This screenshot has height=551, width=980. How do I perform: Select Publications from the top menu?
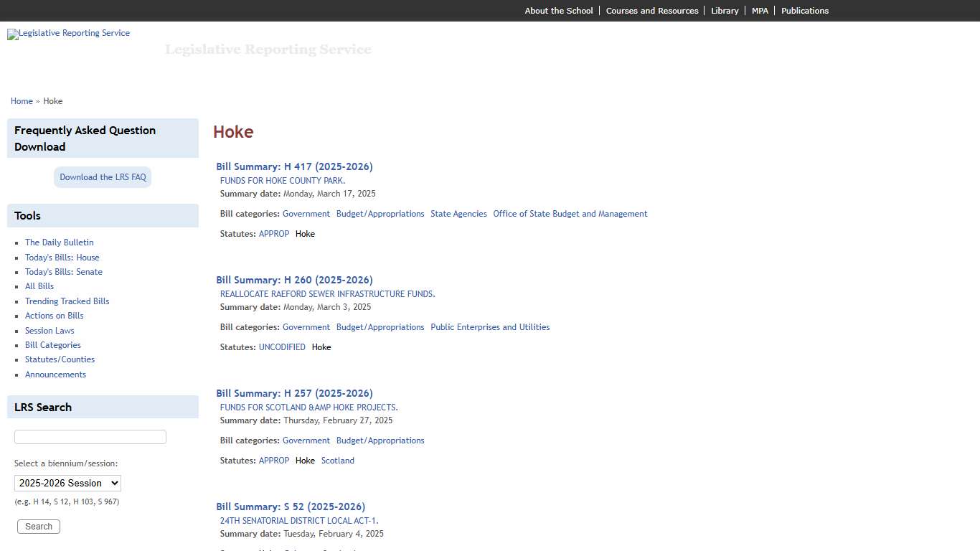click(x=805, y=10)
